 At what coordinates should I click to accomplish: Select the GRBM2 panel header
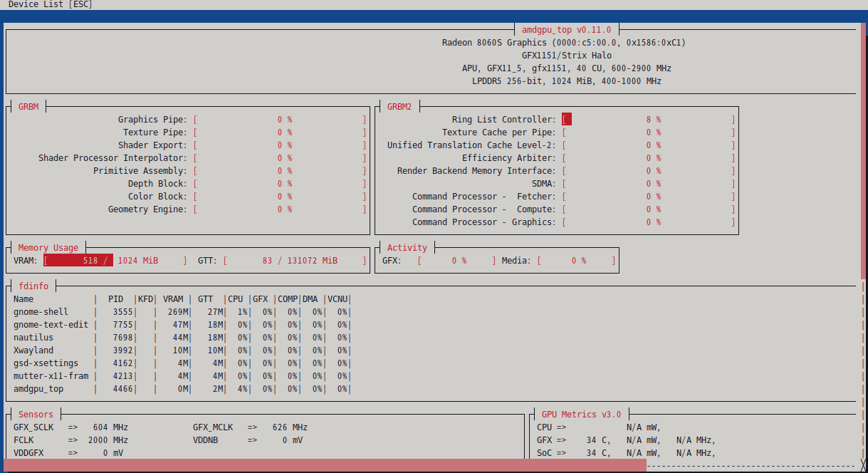point(399,107)
